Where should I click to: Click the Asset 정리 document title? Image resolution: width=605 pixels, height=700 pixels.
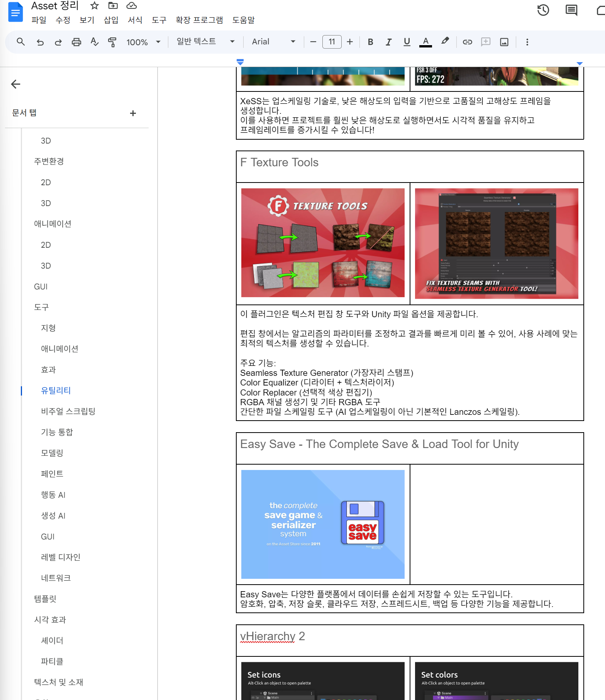(55, 6)
